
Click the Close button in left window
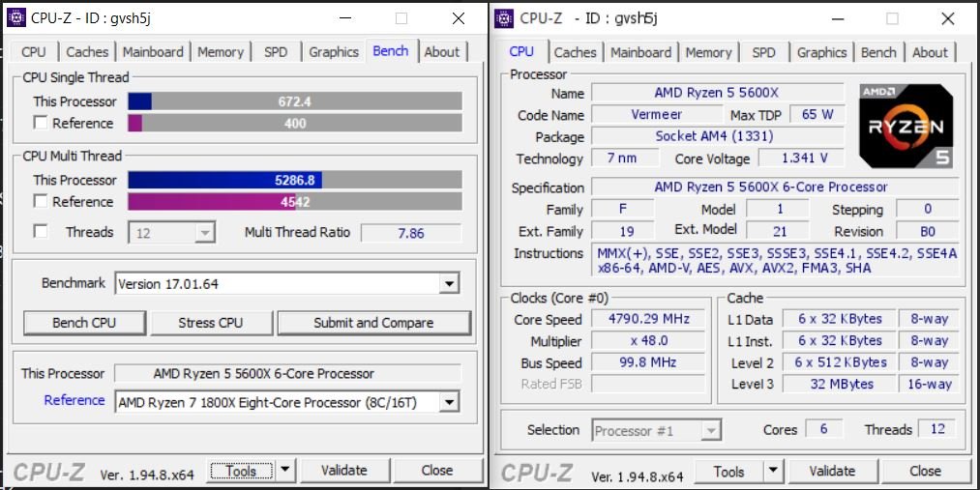pyautogui.click(x=437, y=470)
